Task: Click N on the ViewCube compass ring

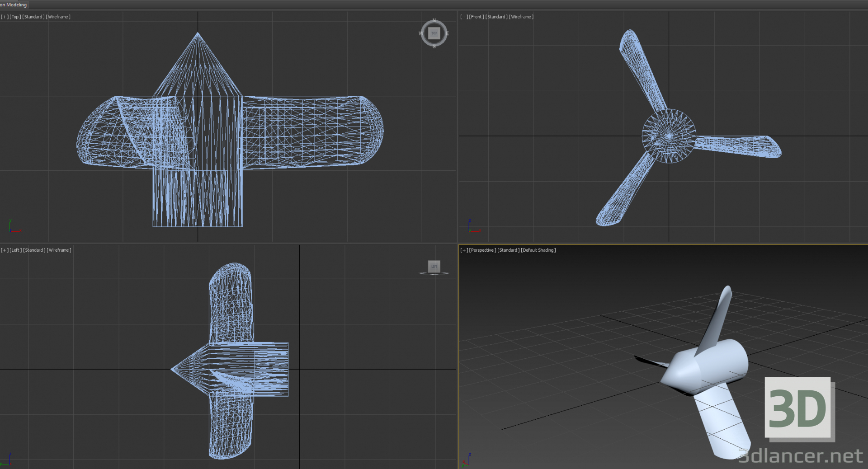Action: coord(434,20)
